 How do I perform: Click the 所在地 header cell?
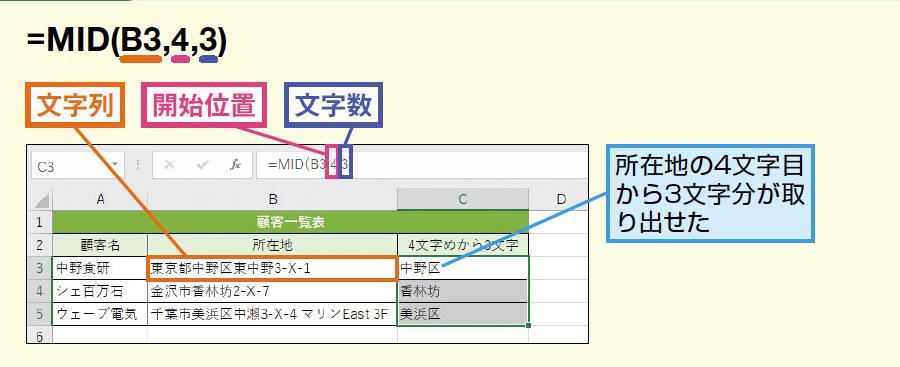273,245
